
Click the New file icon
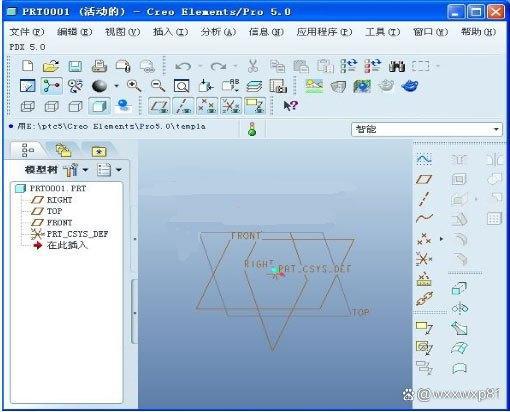(27, 65)
